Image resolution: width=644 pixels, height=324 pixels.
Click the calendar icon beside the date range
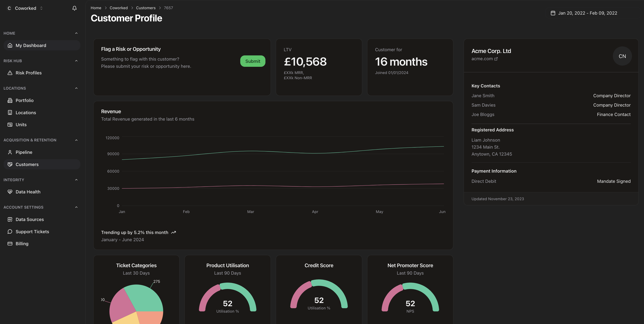point(553,13)
